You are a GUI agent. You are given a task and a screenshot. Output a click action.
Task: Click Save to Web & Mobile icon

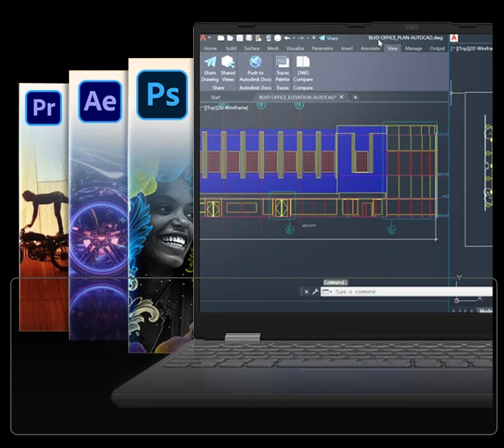point(268,38)
